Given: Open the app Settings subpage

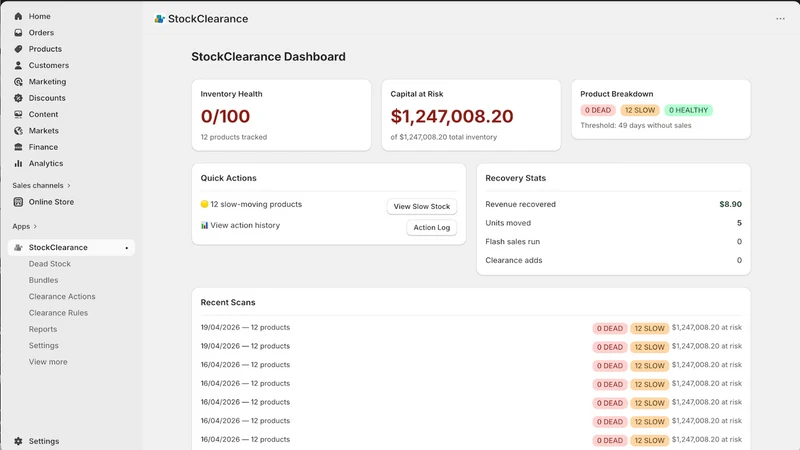Looking at the screenshot, I should [43, 345].
